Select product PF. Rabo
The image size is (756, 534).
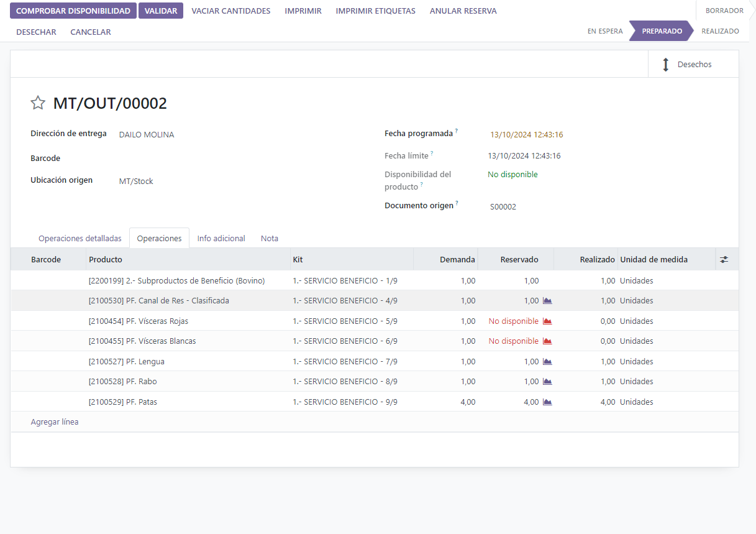tap(123, 382)
